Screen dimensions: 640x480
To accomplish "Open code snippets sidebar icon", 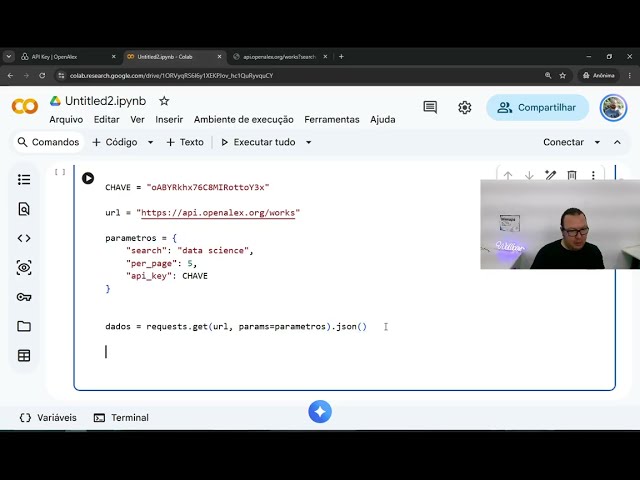I will [x=24, y=238].
